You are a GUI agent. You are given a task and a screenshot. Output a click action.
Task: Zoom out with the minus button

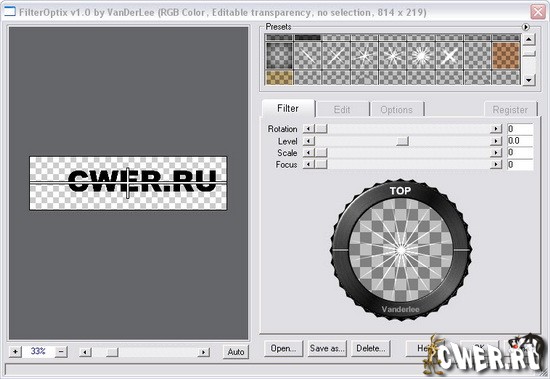coord(61,351)
